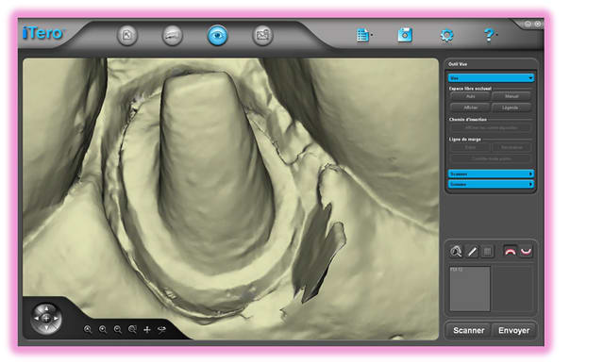The height and width of the screenshot is (364, 604).
Task: Click the left button under Ligne de marge
Action: 470,147
